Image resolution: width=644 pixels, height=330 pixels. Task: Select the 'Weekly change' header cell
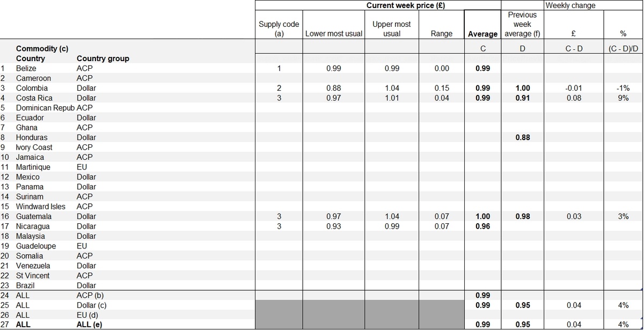click(x=570, y=5)
